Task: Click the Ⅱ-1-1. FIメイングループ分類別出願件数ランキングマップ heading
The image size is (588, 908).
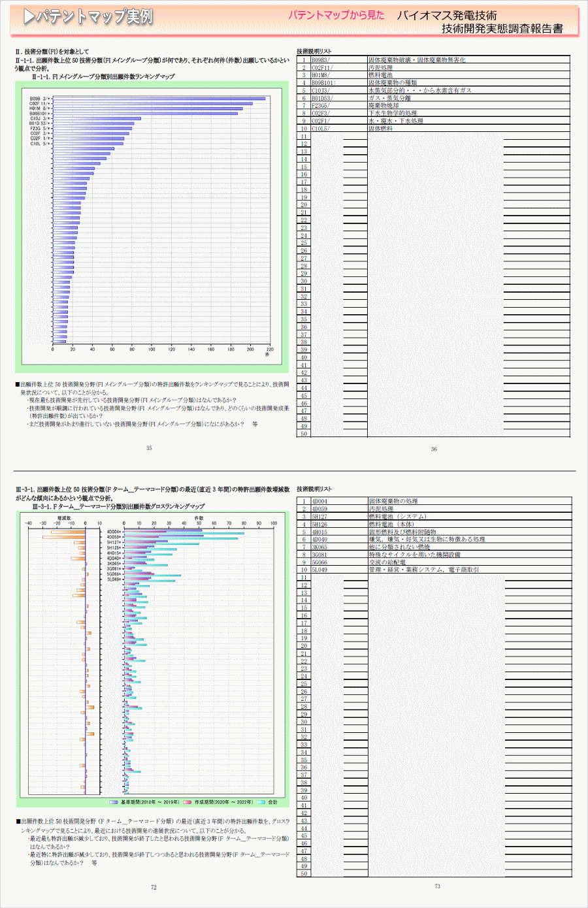Action: [103, 76]
